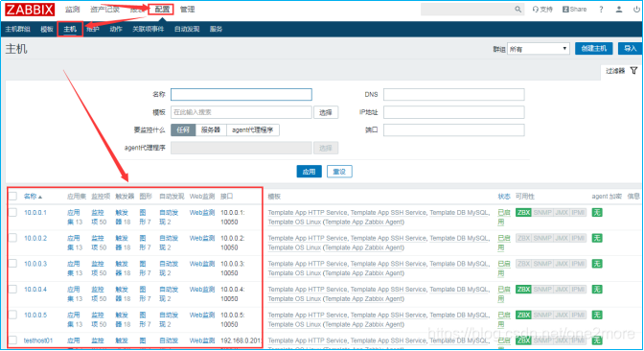Click 已启用 status for host 10.0.0.2

click(x=504, y=243)
